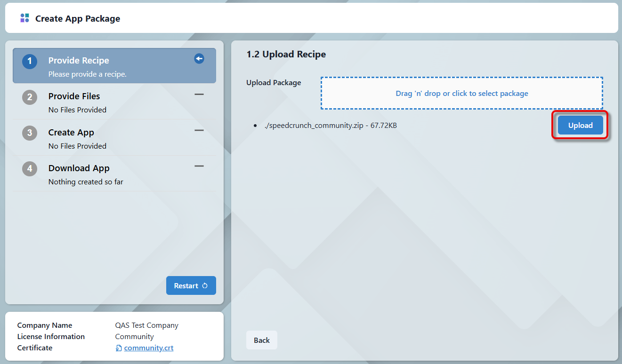Click the restart circular arrow icon
The image size is (622, 364).
click(205, 286)
